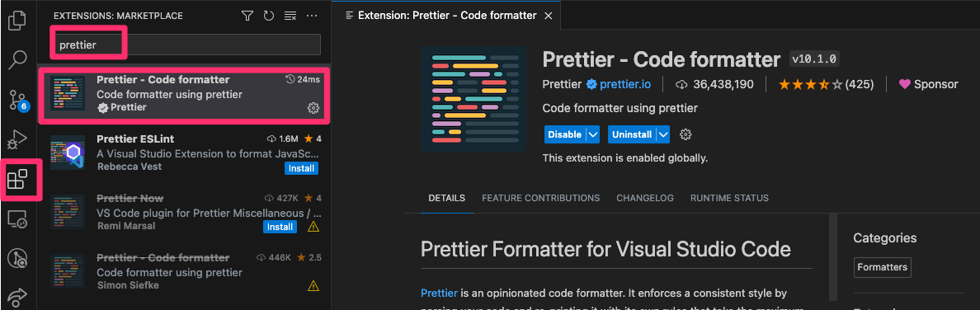Image resolution: width=980 pixels, height=310 pixels.
Task: Open the Explorer view in activity bar
Action: 16,21
